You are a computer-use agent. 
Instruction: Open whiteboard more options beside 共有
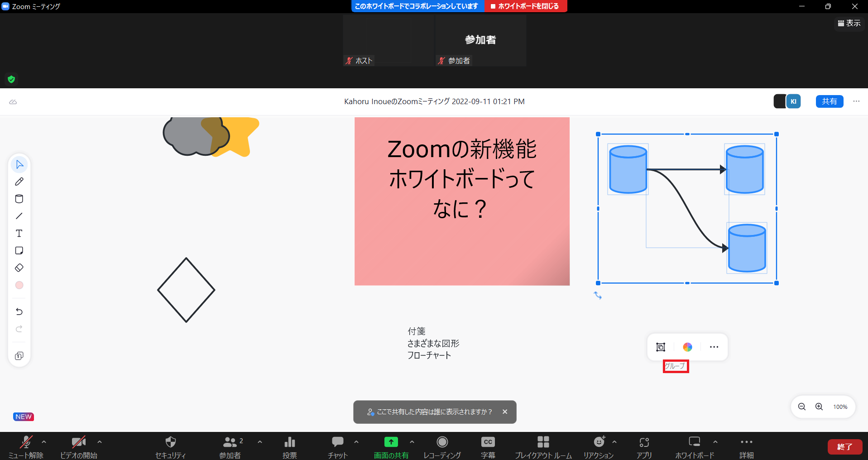856,101
